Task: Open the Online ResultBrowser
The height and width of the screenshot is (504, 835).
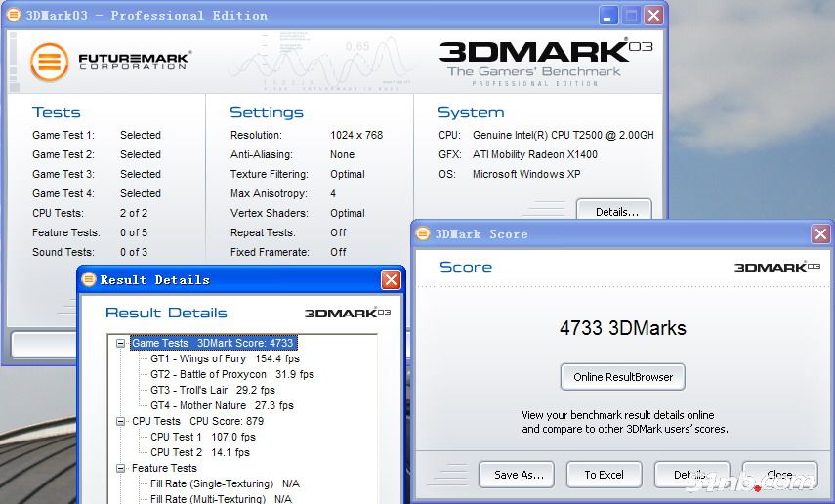Action: [623, 377]
